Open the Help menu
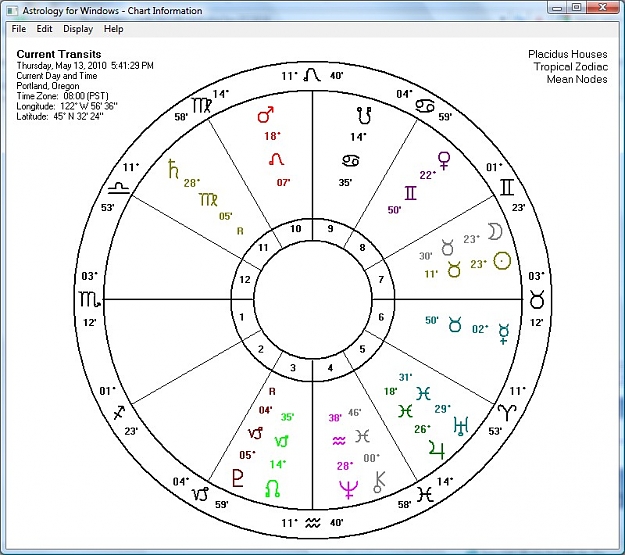 (x=114, y=29)
